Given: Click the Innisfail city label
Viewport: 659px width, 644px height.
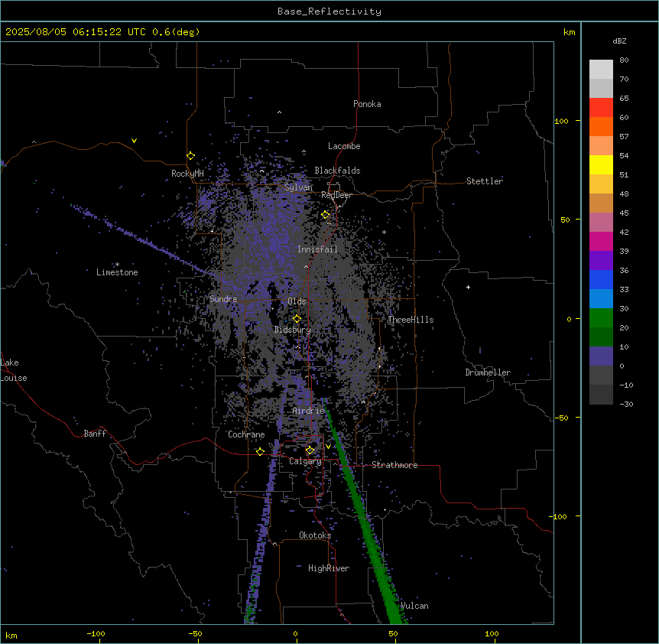Looking at the screenshot, I should (317, 249).
